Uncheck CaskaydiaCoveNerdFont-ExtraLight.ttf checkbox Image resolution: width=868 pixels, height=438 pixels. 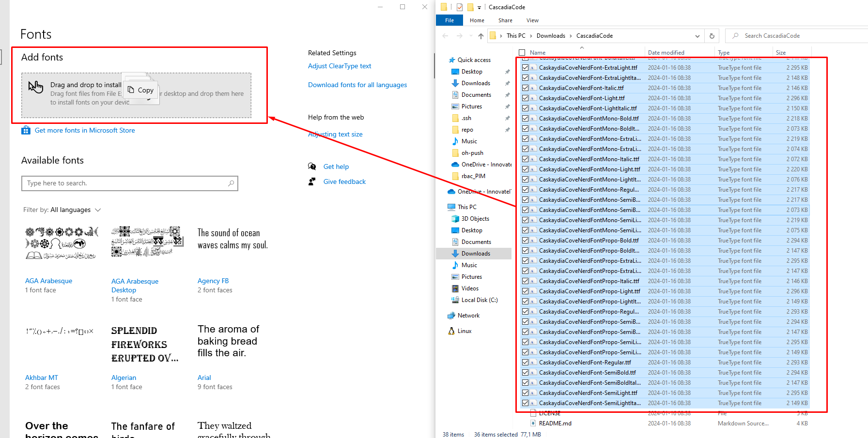pyautogui.click(x=525, y=68)
